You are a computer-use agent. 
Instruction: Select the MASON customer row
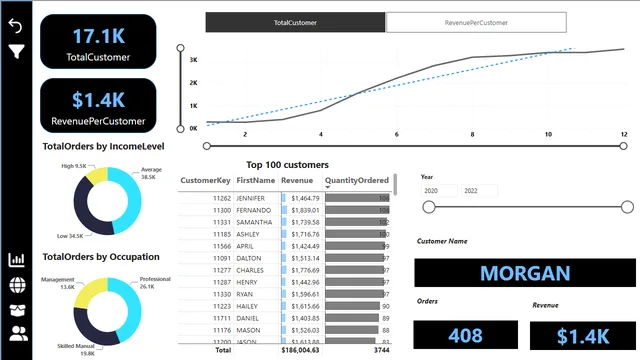284,330
